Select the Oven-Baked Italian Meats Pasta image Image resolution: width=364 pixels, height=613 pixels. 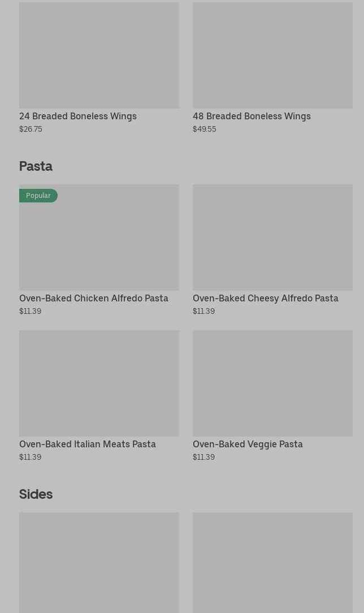pyautogui.click(x=99, y=383)
